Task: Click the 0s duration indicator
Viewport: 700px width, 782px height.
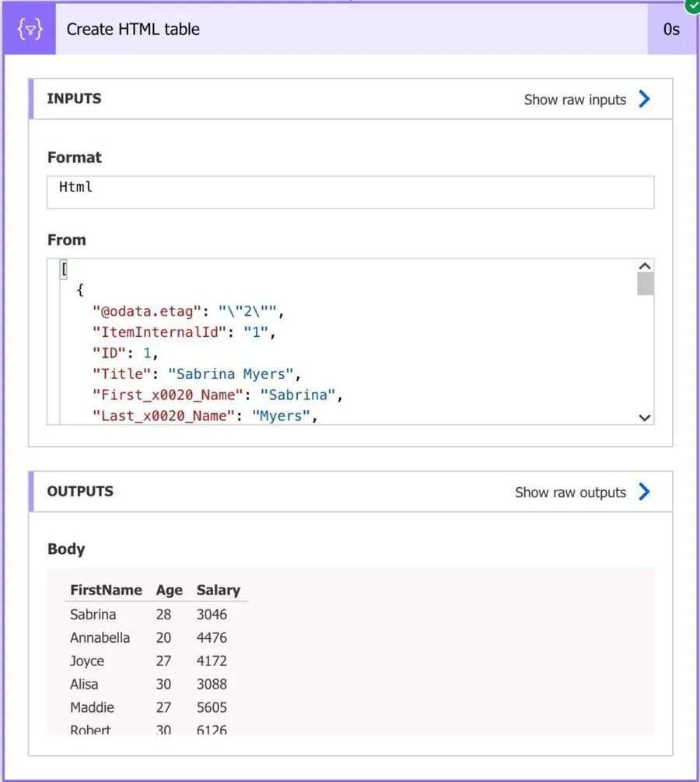Action: pyautogui.click(x=671, y=30)
